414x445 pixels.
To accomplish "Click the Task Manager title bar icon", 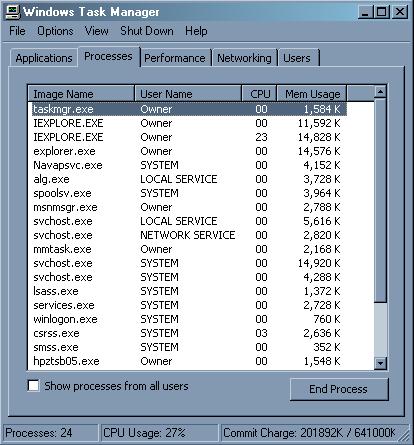I will [13, 12].
